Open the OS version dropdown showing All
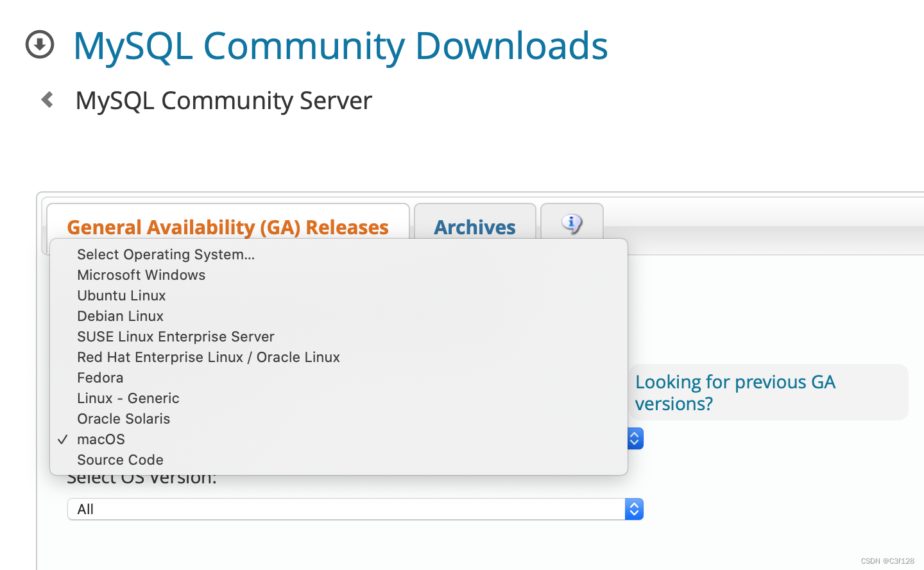Viewport: 924px width, 570px height. tap(355, 509)
